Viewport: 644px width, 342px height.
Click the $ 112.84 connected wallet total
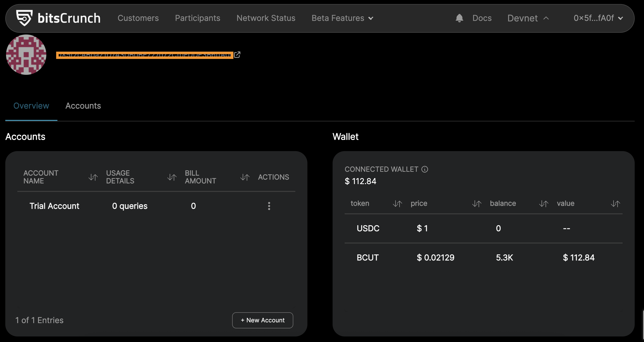[x=360, y=181]
